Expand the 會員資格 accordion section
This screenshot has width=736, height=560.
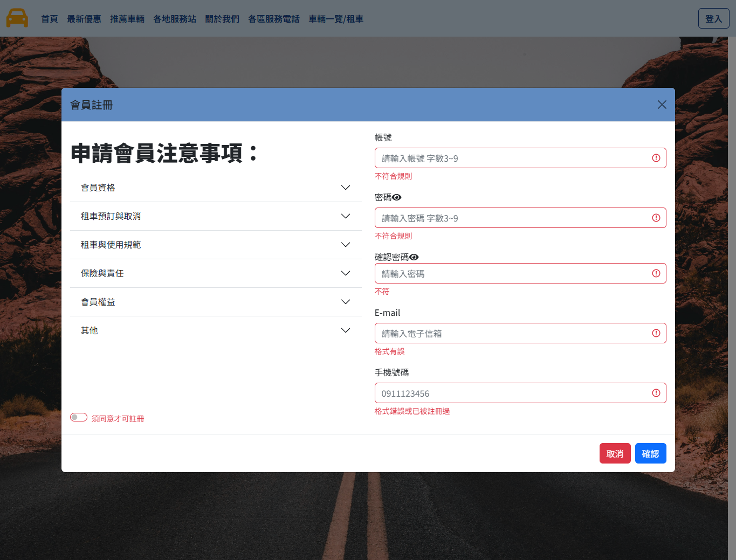216,188
